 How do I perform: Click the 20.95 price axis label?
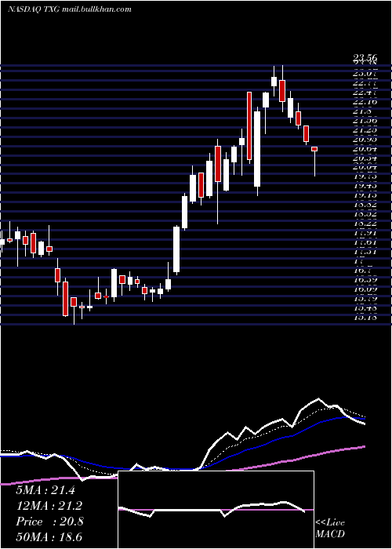[365, 140]
